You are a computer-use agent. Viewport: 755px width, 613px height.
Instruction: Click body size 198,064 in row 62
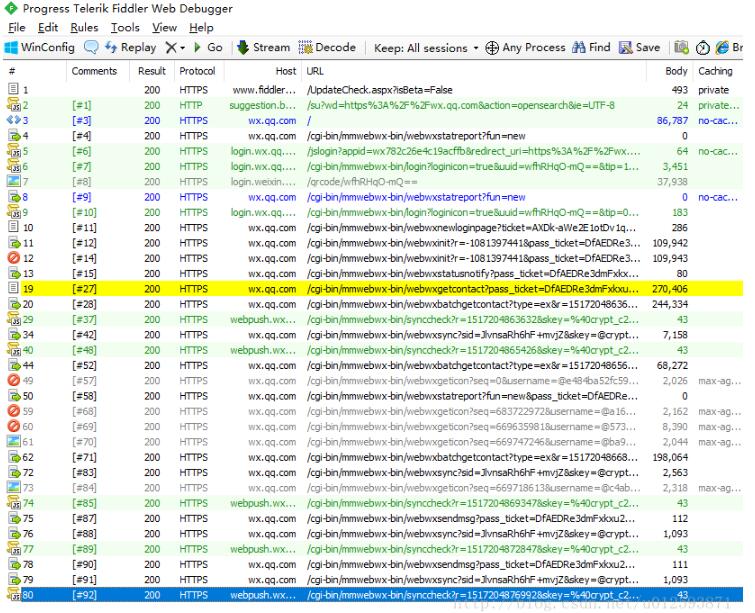[670, 457]
